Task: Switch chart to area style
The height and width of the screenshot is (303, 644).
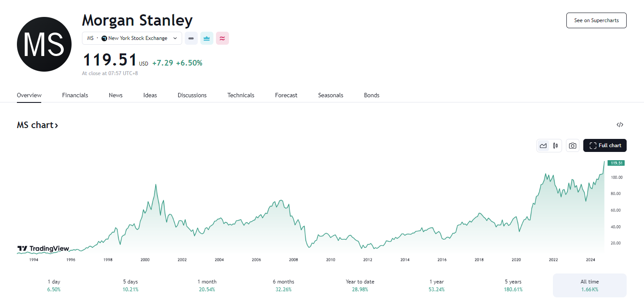Action: [543, 146]
